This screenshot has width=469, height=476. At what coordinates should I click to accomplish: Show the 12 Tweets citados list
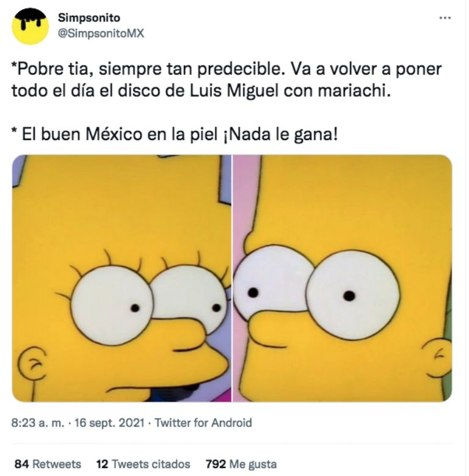pos(143,464)
